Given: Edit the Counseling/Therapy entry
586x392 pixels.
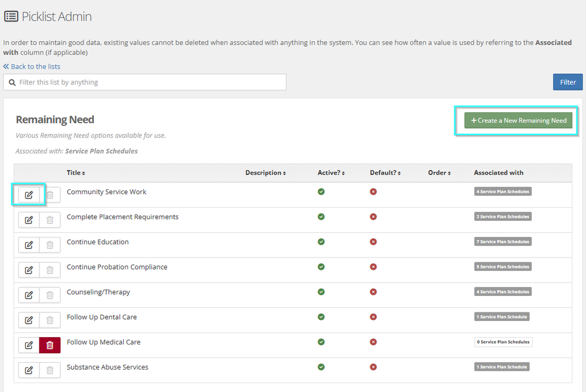Looking at the screenshot, I should [29, 295].
